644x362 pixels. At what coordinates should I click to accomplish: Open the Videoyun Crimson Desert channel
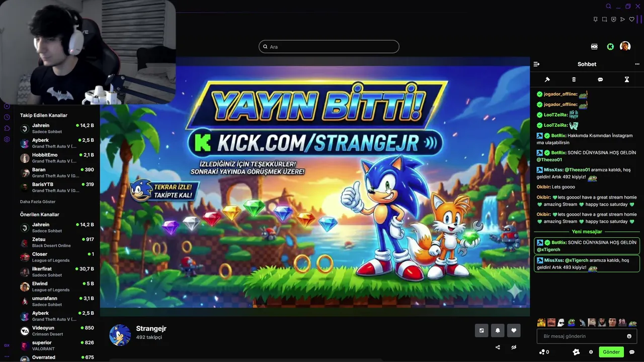(x=57, y=331)
